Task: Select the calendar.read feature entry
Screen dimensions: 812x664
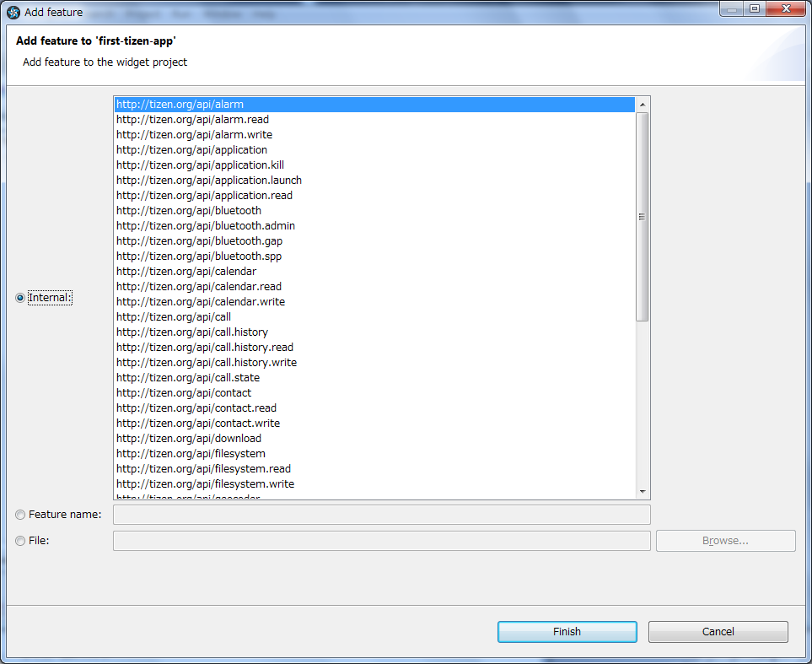Action: [x=375, y=287]
